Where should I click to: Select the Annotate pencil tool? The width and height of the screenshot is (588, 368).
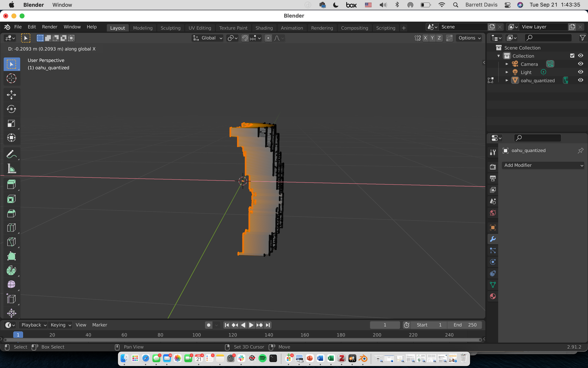tap(12, 154)
